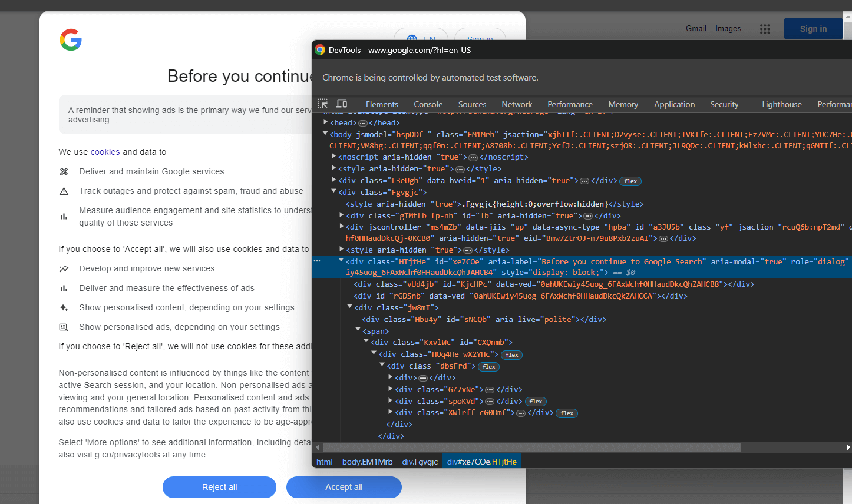The height and width of the screenshot is (504, 852).
Task: Toggle the flex overlay for div.spoKVd
Action: (x=535, y=402)
